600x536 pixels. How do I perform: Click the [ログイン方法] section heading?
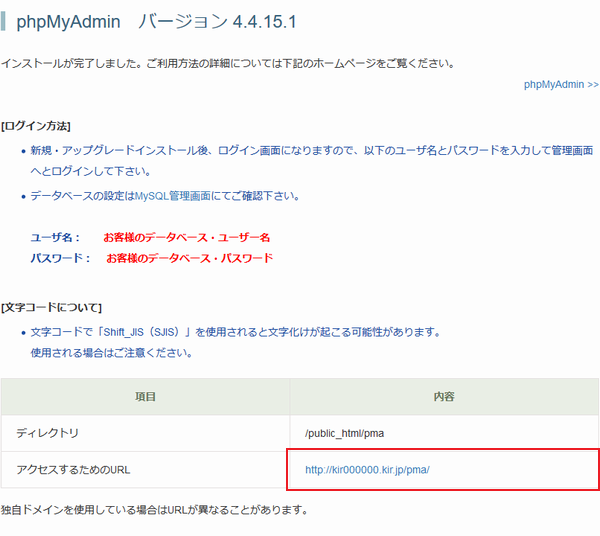[x=36, y=126]
